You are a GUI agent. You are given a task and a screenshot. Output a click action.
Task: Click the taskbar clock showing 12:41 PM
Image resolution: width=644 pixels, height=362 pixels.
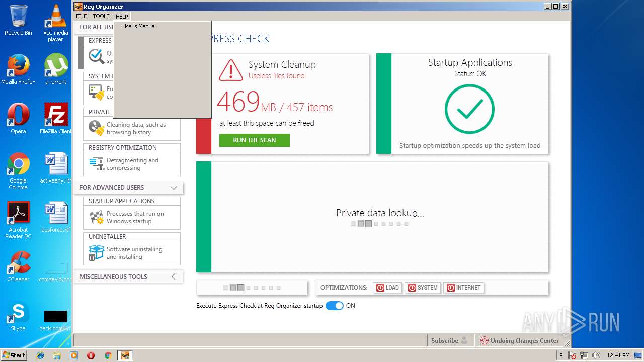618,355
